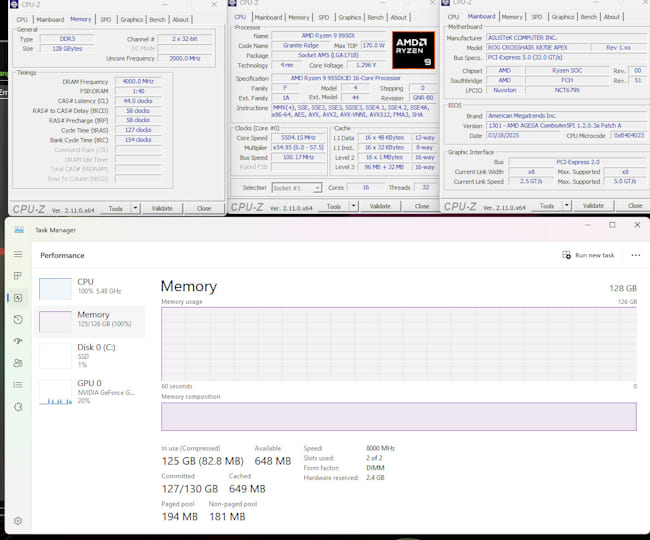
Task: Open Mainboard tab in CPU-Z CPU window
Action: pyautogui.click(x=268, y=17)
